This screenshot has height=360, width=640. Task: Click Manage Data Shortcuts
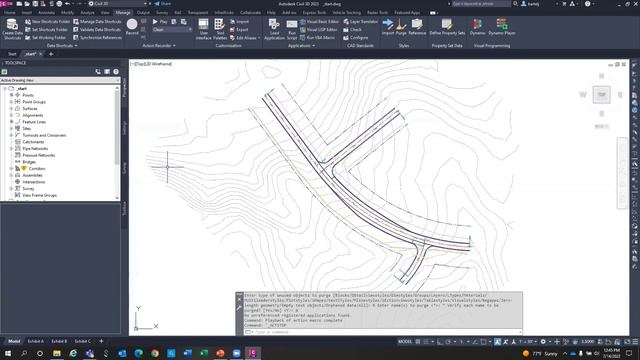pyautogui.click(x=97, y=22)
